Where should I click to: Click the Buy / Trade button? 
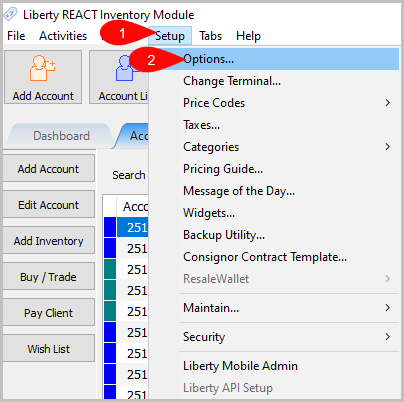(x=49, y=277)
